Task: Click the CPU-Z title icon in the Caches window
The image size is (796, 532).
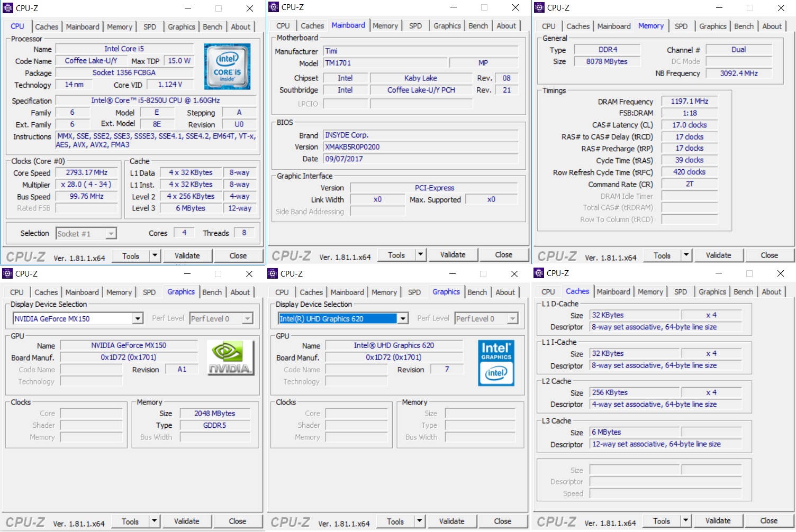Action: [539, 273]
